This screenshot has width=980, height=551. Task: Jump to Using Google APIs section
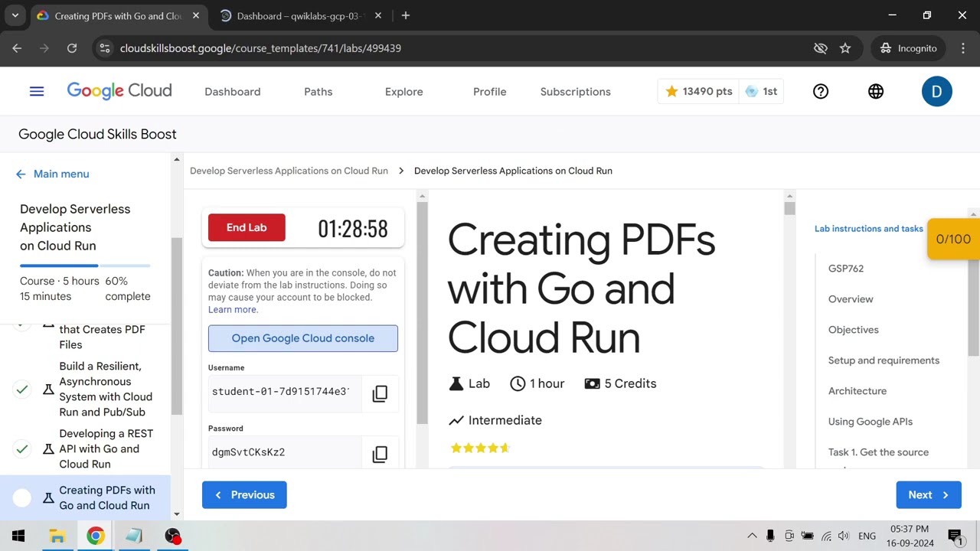click(x=871, y=422)
